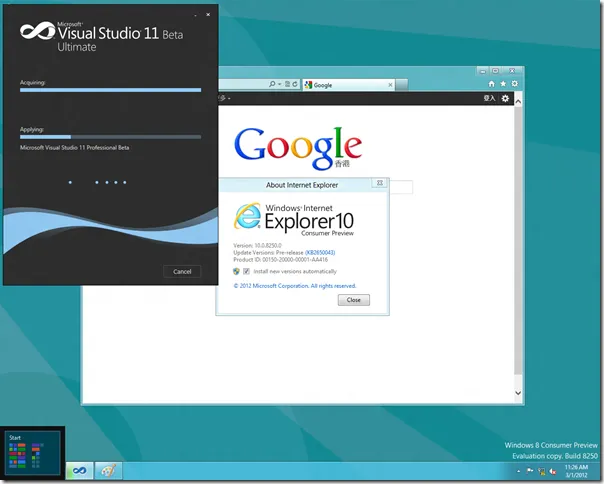Click the scrollbar up arrow in Internet Explorer
Image resolution: width=604 pixels, height=484 pixels.
[x=518, y=102]
